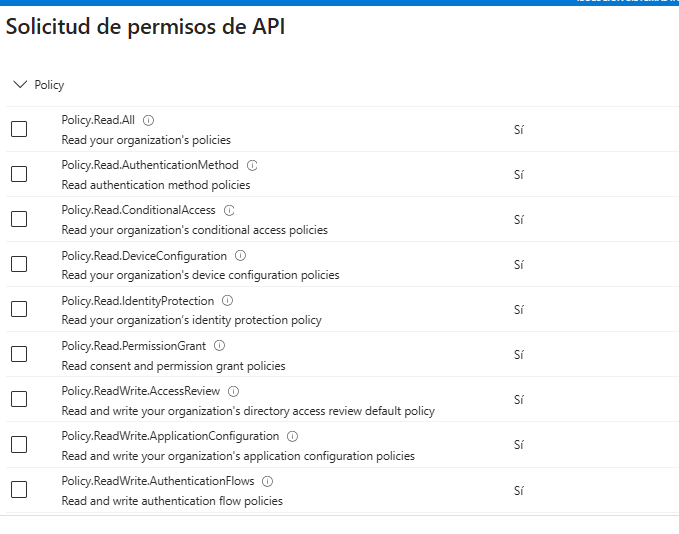This screenshot has width=679, height=534.
Task: Select Policy.Read.DeviceConfiguration checkbox
Action: coord(19,264)
